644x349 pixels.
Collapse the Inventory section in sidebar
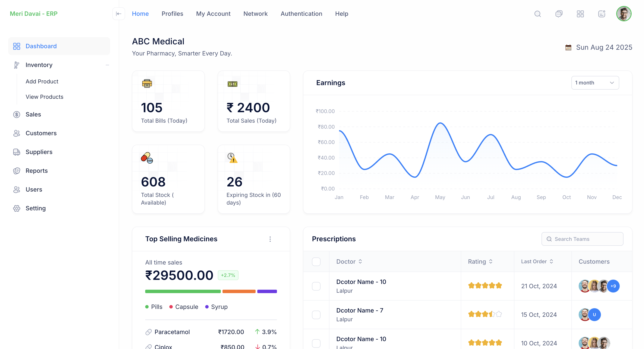107,65
